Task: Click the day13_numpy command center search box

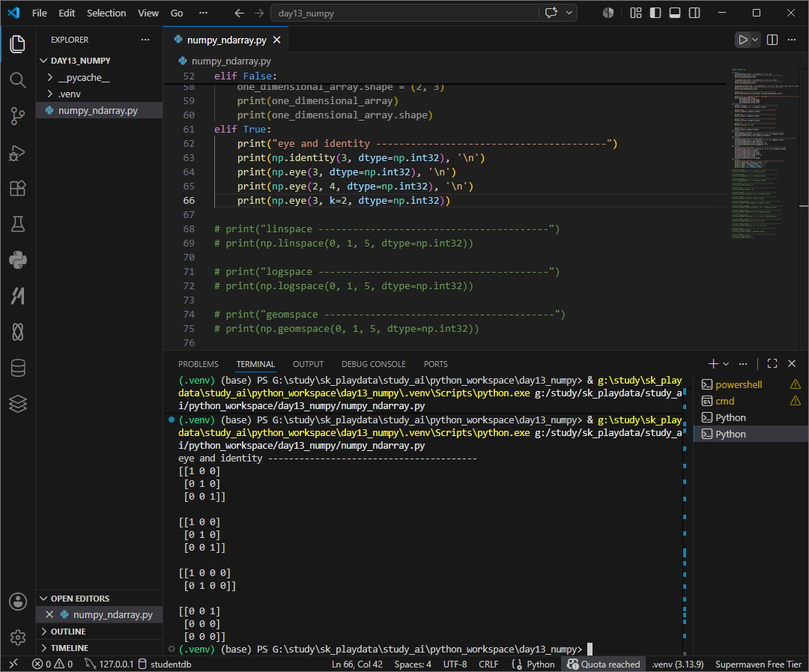Action: pyautogui.click(x=404, y=13)
